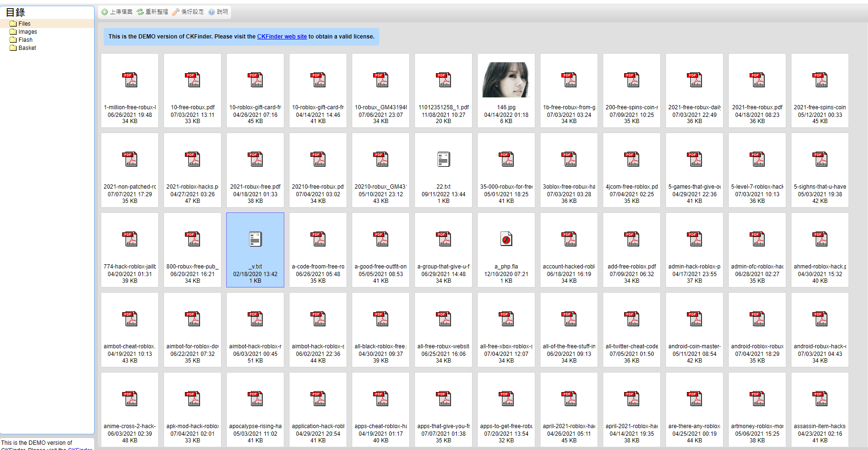Click PDF icon of are-there-any-roblox file
This screenshot has height=450, width=868.
(x=694, y=399)
